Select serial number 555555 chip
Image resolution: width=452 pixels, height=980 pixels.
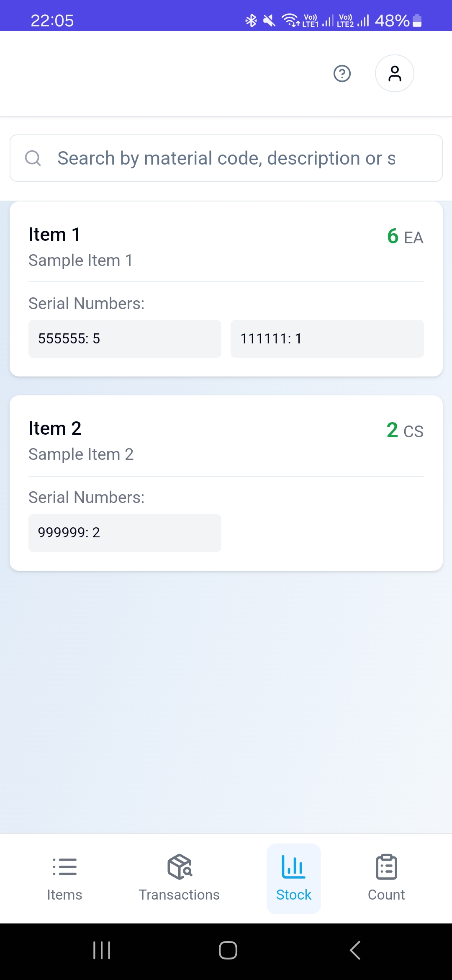pyautogui.click(x=125, y=339)
